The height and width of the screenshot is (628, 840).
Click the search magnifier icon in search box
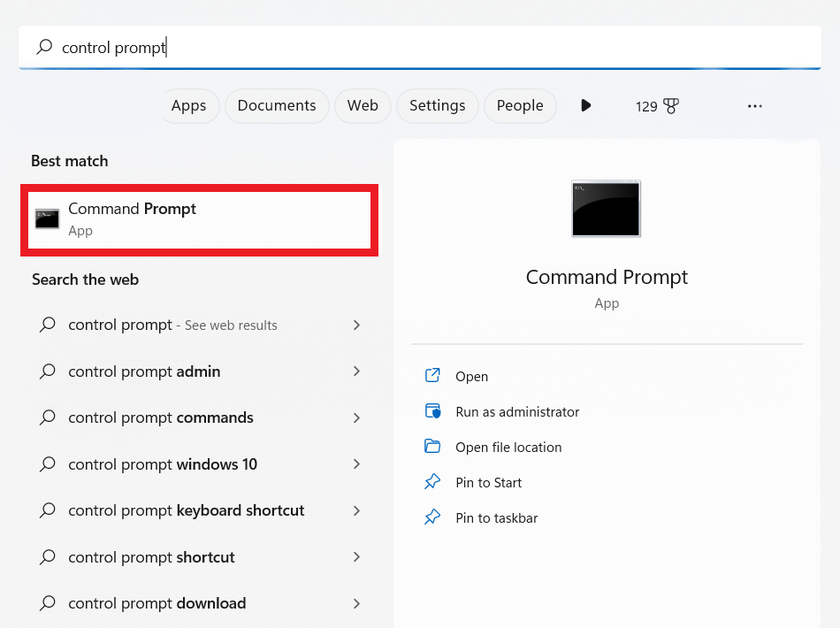coord(43,47)
